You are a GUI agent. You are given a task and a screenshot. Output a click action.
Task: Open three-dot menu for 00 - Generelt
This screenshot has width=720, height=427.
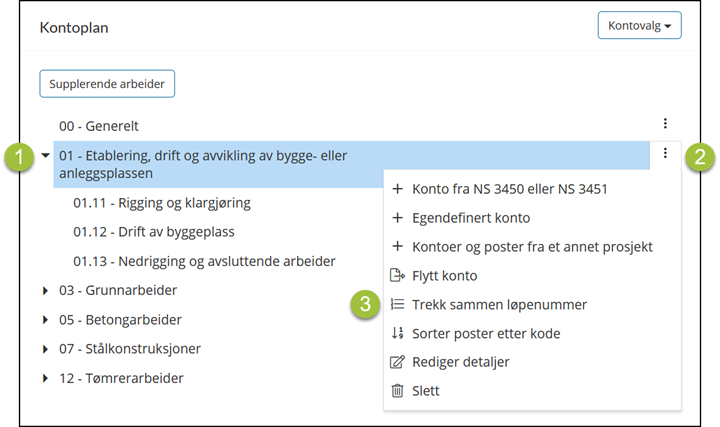click(665, 123)
